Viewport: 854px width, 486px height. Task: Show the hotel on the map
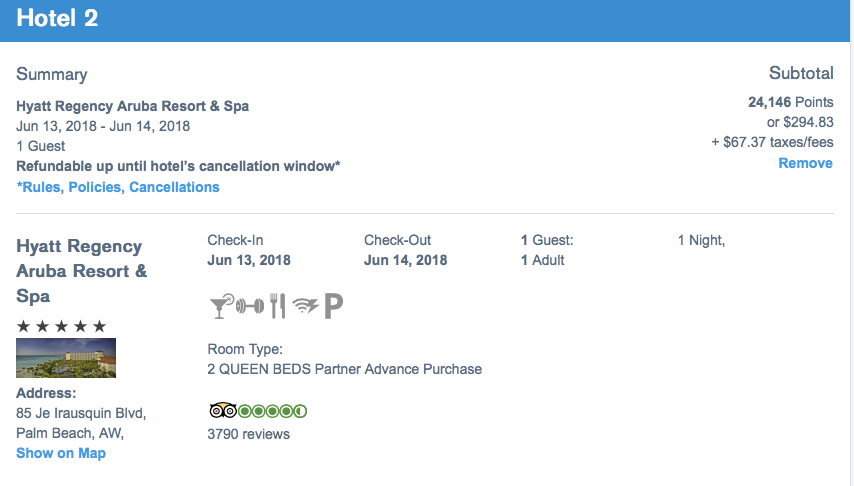tap(61, 453)
